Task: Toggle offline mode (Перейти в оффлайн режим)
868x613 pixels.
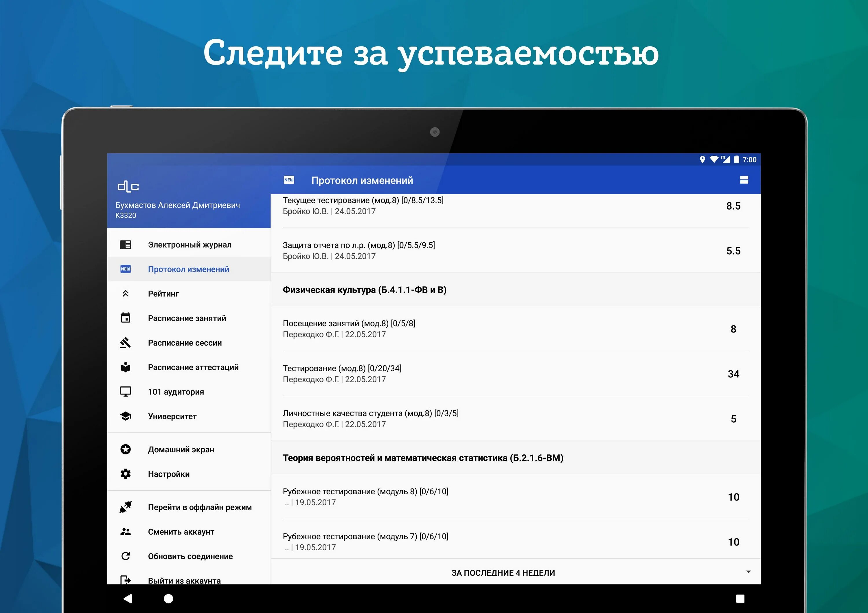Action: (199, 507)
